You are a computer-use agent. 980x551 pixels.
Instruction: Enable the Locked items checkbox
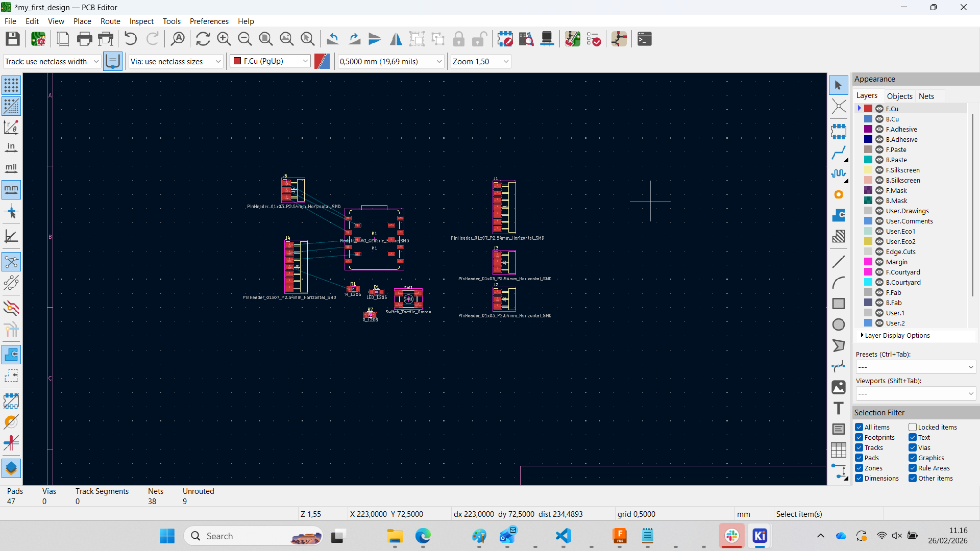coord(913,428)
